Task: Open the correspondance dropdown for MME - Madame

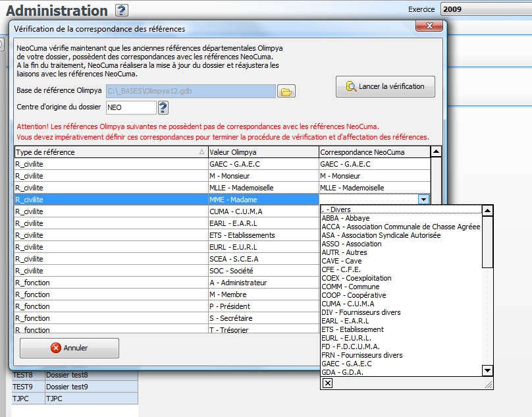Action: coord(423,200)
